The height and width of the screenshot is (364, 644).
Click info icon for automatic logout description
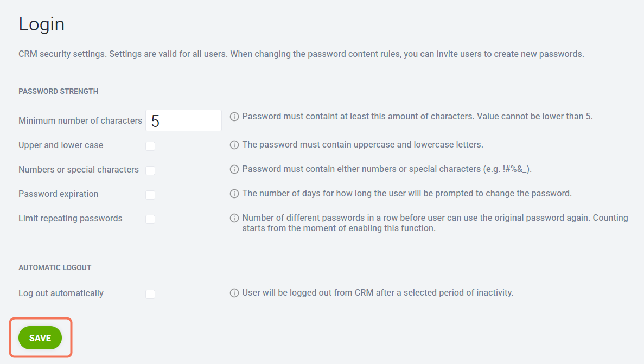click(x=234, y=293)
